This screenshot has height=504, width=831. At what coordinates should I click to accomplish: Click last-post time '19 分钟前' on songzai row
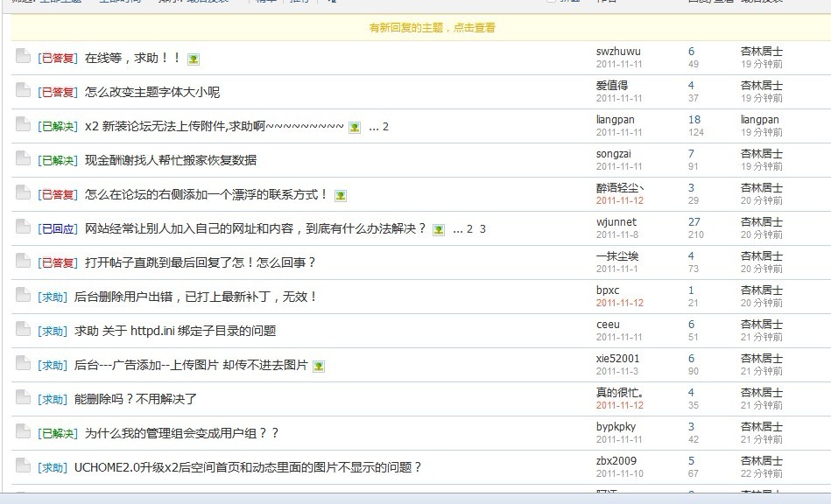tap(762, 166)
